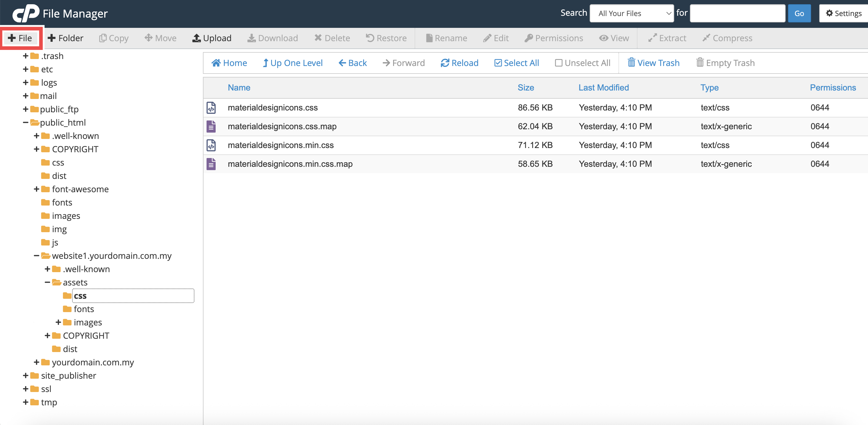Open the Upload tool
The width and height of the screenshot is (868, 425).
(x=212, y=38)
